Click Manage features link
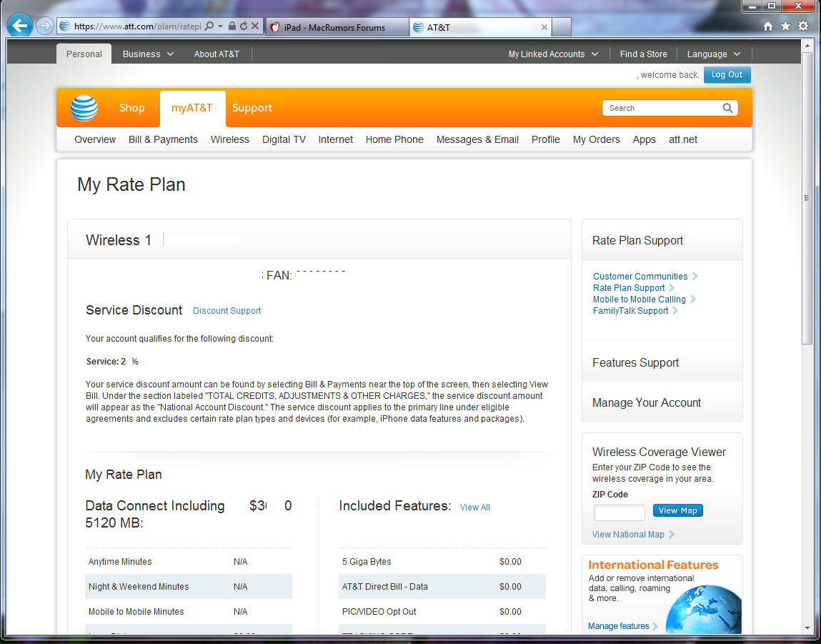 tap(618, 625)
